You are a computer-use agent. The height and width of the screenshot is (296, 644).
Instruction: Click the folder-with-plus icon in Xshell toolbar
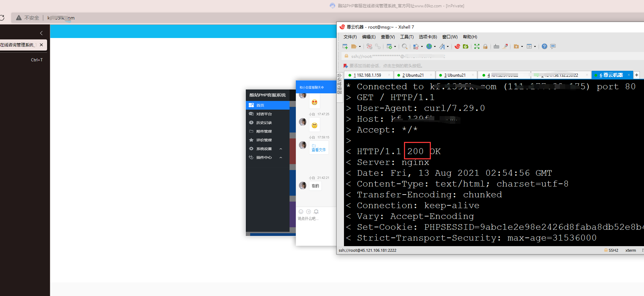516,46
